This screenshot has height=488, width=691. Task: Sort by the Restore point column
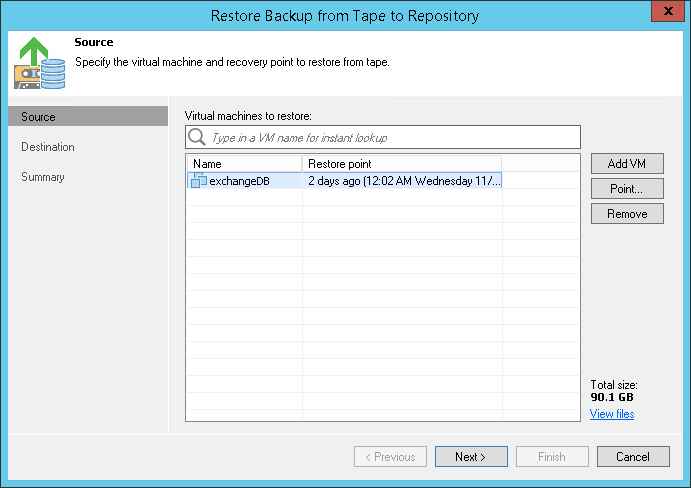click(401, 163)
